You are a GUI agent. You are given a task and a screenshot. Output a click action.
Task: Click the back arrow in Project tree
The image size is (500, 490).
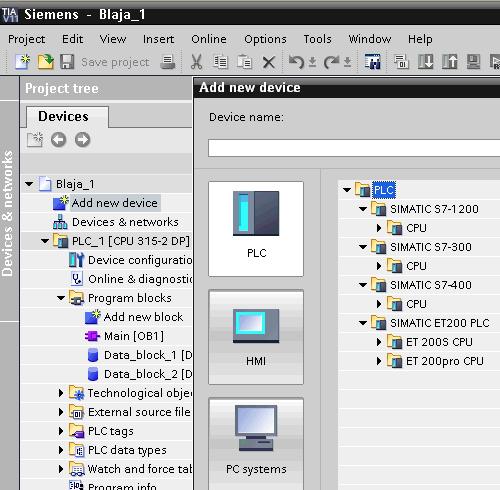(x=59, y=140)
